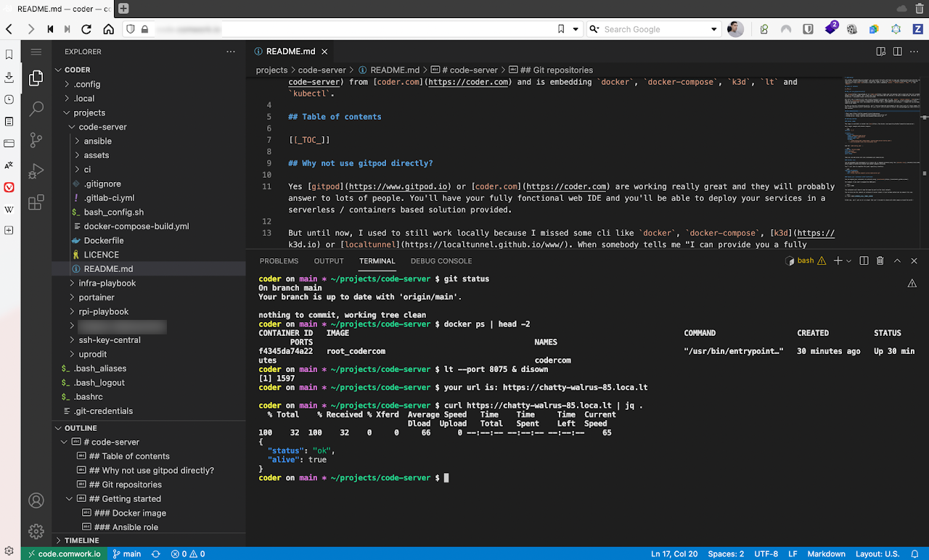Open the Zotero extension icon
Image resolution: width=929 pixels, height=560 pixels.
(917, 29)
